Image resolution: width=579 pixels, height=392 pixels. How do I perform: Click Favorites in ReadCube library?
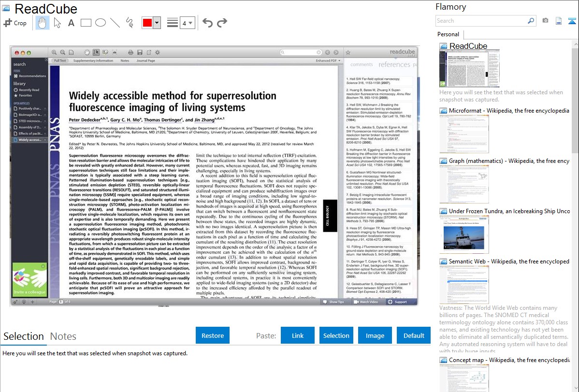(x=23, y=95)
